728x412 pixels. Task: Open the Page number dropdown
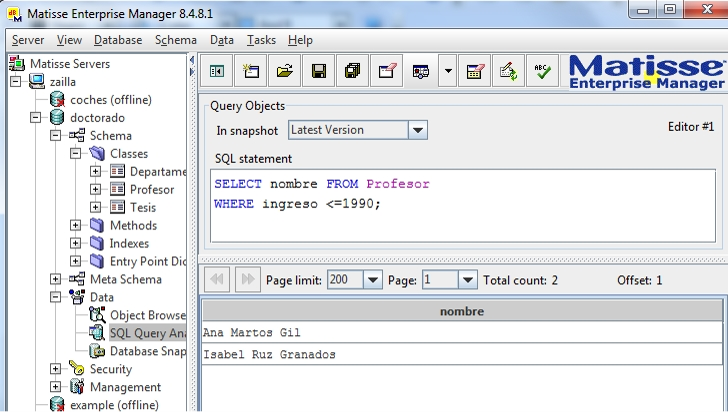tap(468, 280)
